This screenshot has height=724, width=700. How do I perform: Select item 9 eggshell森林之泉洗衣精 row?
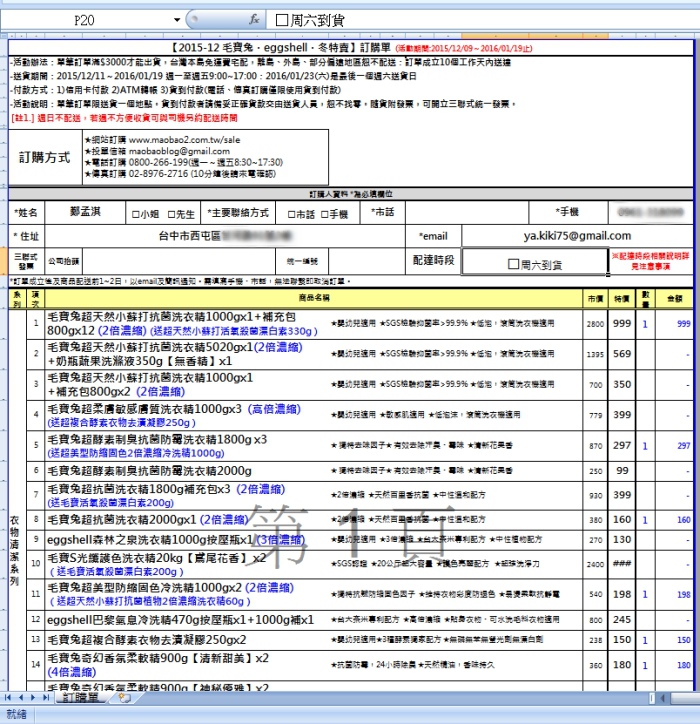coord(175,539)
